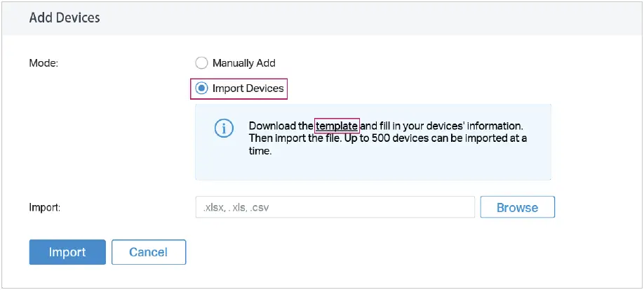Click 'Download the' text before template link
Image resolution: width=644 pixels, height=290 pixels.
tap(281, 126)
